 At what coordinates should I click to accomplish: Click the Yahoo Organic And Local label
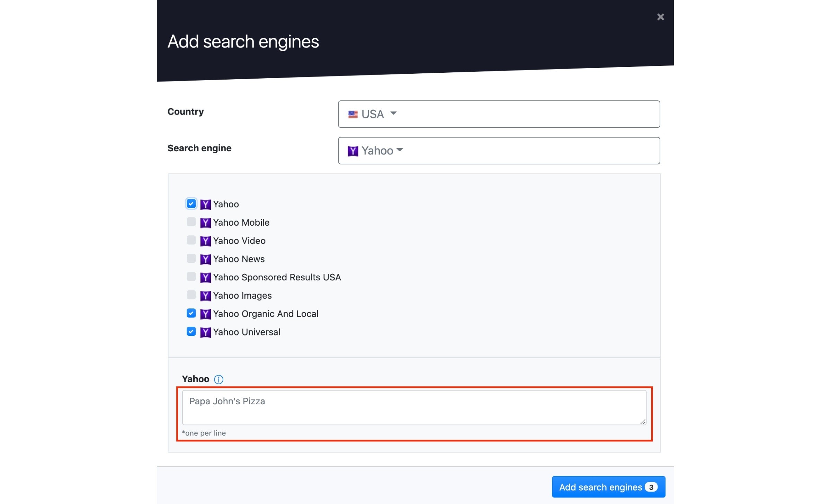tap(266, 314)
